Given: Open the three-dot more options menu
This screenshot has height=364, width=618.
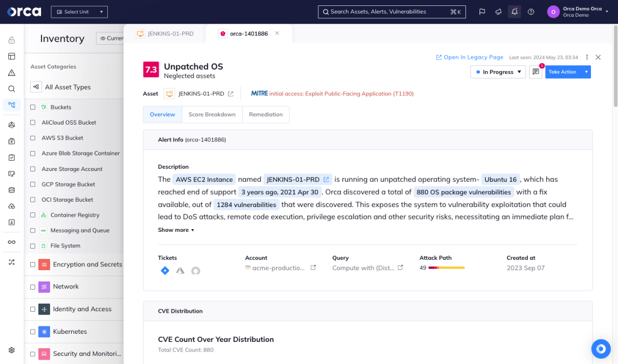Looking at the screenshot, I should [587, 57].
